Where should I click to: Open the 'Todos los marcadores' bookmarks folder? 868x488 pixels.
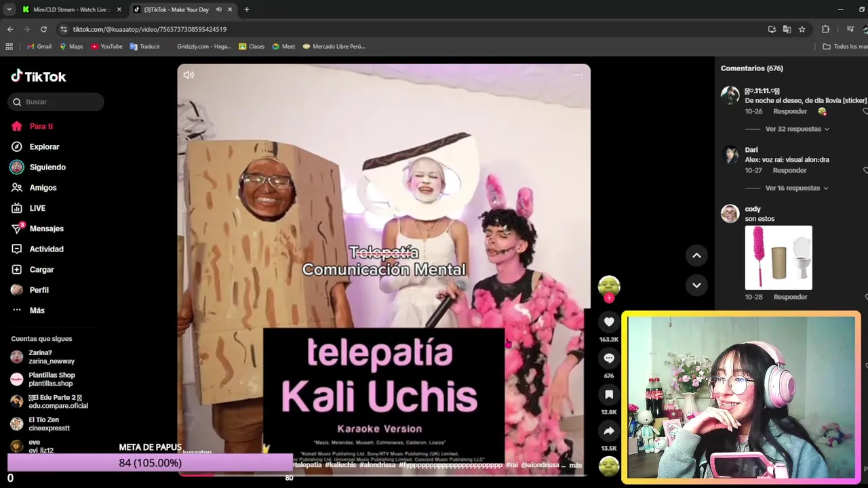pos(845,47)
